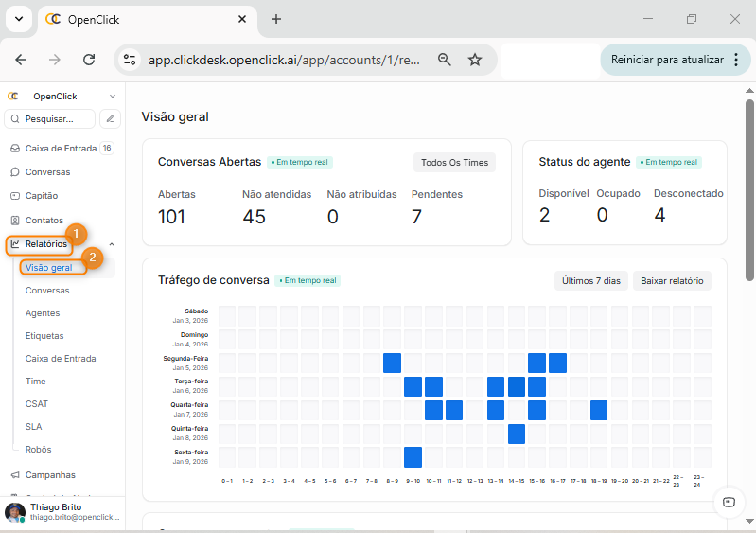The width and height of the screenshot is (756, 533).
Task: Open the Todos Os Times filter
Action: coord(454,163)
